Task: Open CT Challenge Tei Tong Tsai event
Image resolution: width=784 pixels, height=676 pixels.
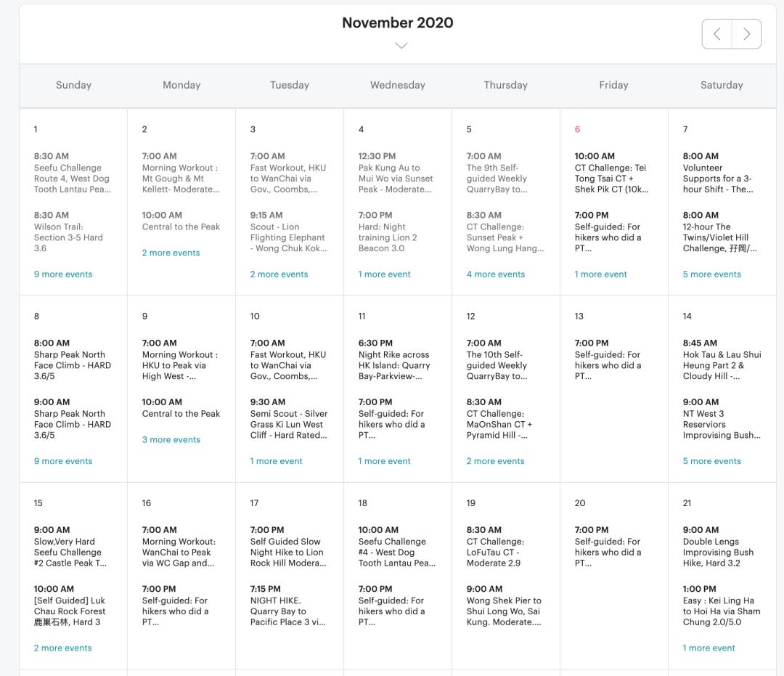Action: 611,179
